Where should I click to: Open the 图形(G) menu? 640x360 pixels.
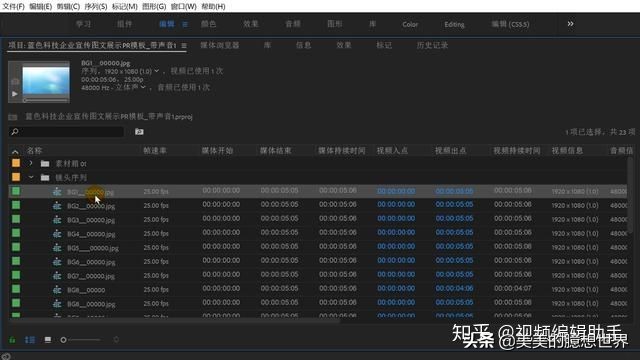coord(154,7)
